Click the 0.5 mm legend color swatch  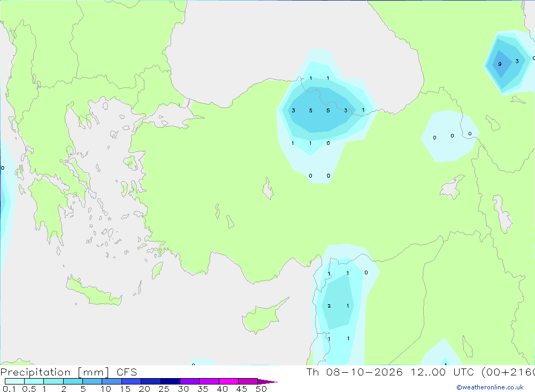pos(34,381)
